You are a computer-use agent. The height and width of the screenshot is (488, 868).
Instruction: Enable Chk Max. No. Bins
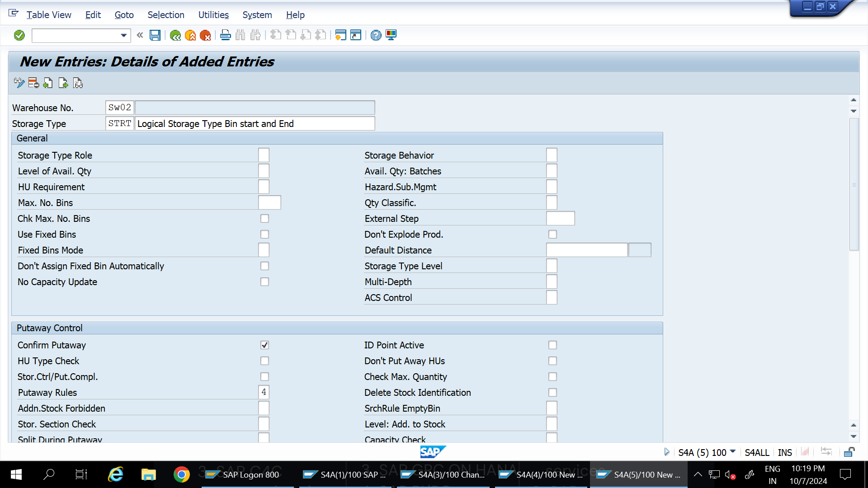pos(264,218)
